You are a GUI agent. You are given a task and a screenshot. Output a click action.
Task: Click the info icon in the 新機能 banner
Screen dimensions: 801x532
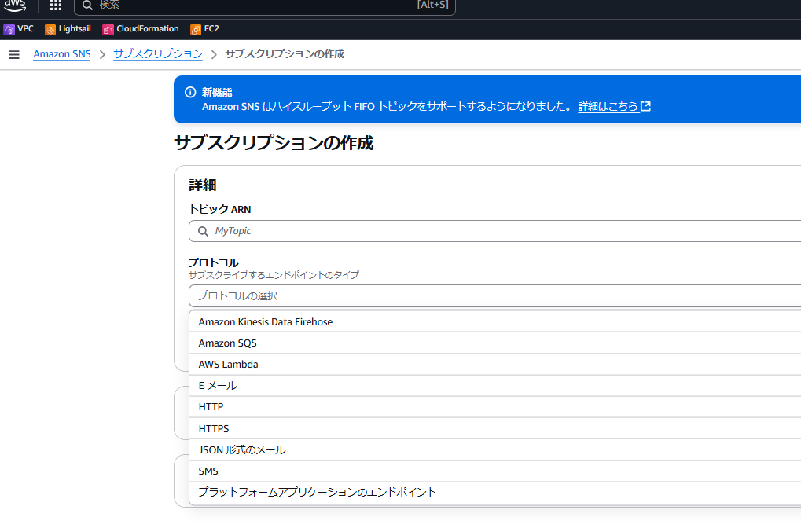click(x=190, y=93)
